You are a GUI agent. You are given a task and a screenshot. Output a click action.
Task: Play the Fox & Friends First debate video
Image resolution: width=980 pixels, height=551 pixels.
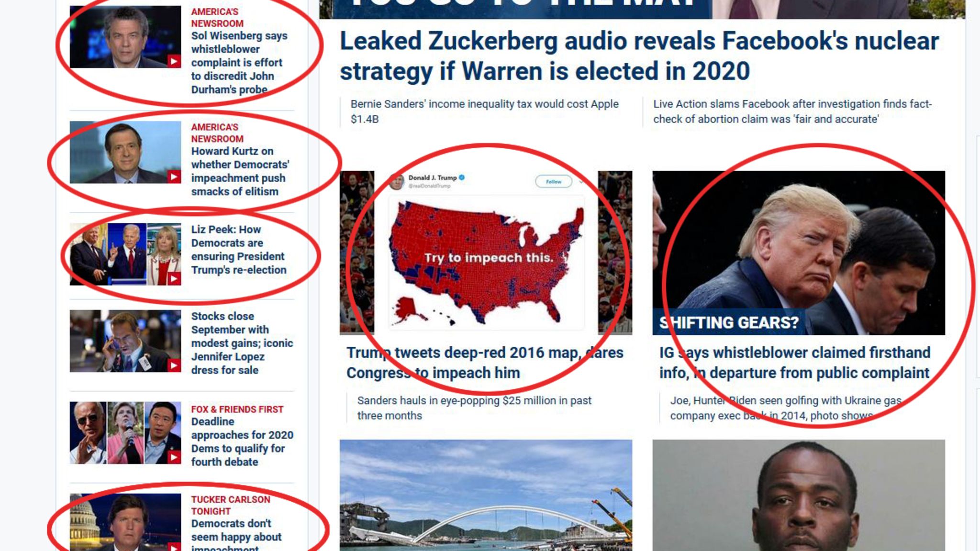coord(174,457)
